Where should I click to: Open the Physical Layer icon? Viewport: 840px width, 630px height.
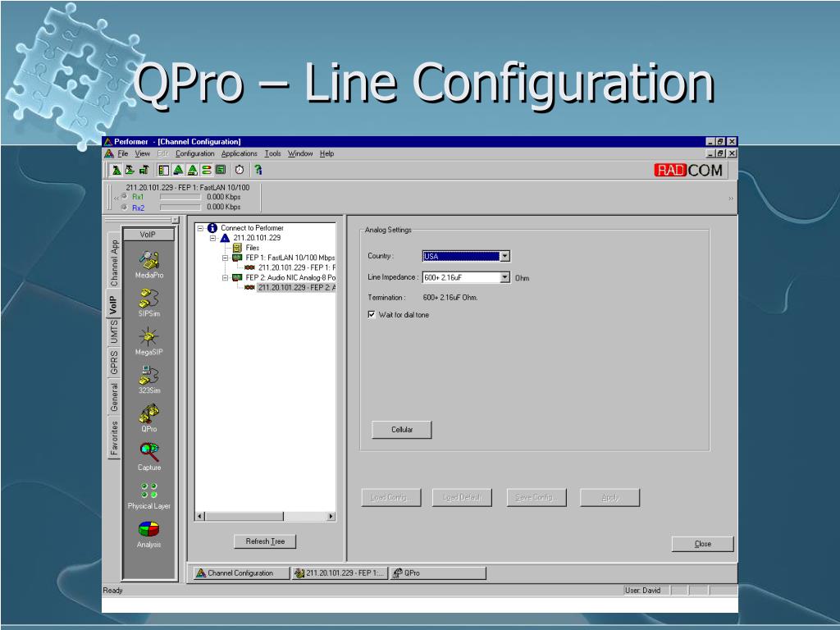149,491
